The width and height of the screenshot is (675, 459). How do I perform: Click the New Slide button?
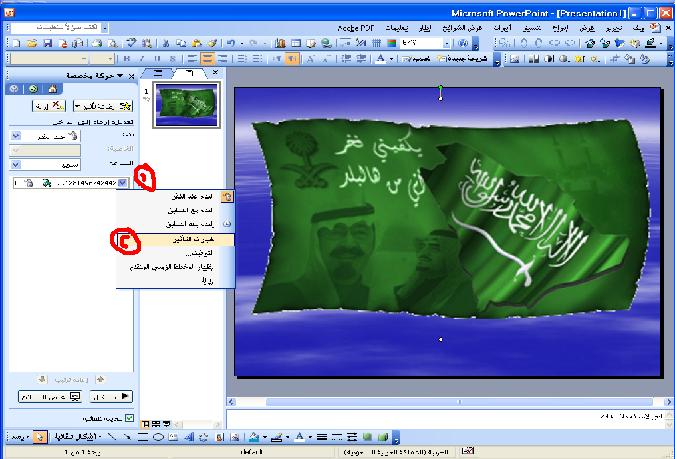pos(462,59)
